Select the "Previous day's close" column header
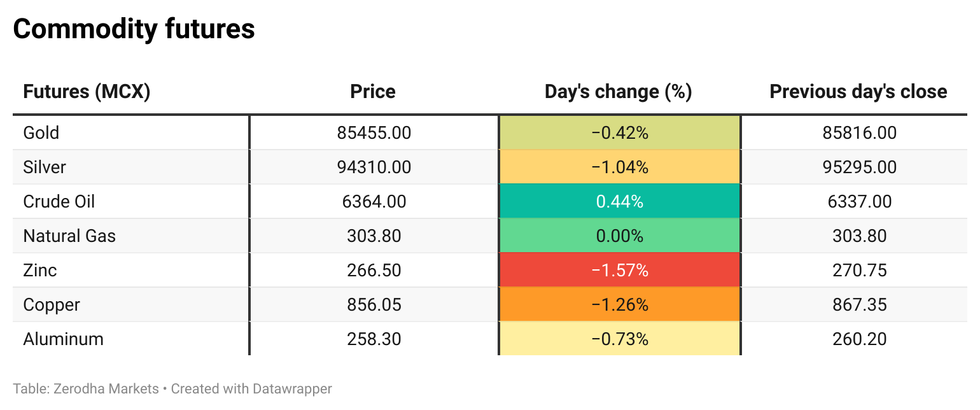 tap(858, 92)
